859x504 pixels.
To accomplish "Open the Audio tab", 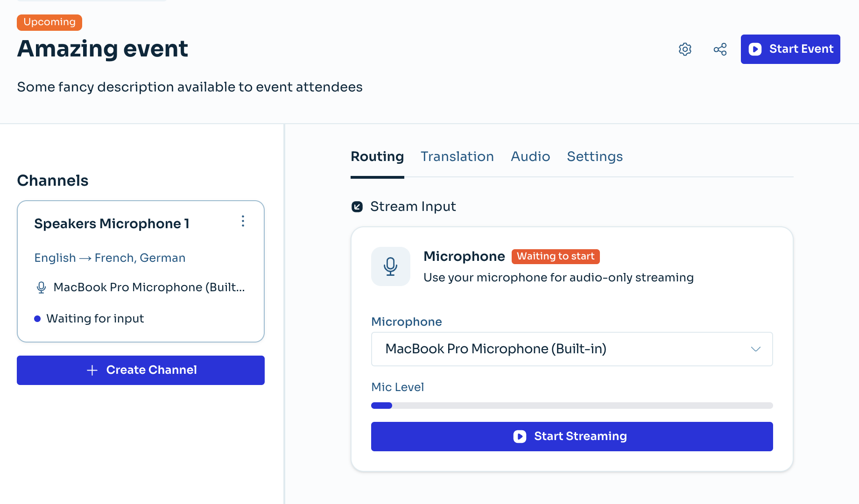I will coord(530,157).
